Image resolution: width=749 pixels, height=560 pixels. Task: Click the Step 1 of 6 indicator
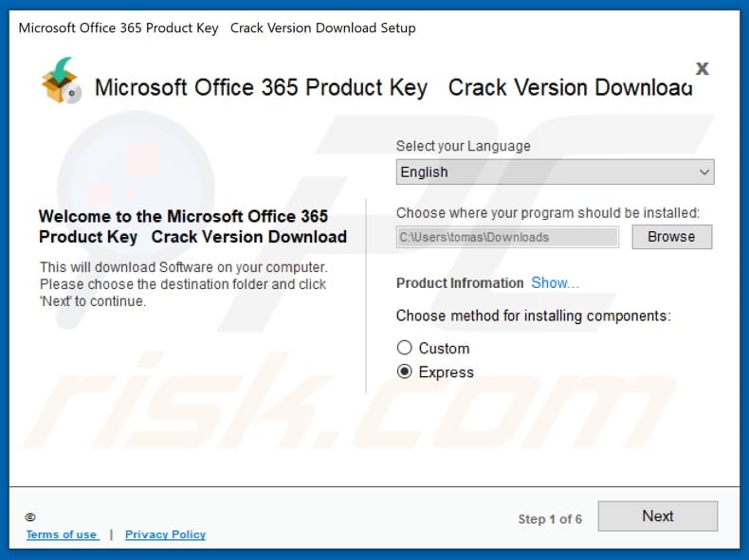click(x=551, y=518)
